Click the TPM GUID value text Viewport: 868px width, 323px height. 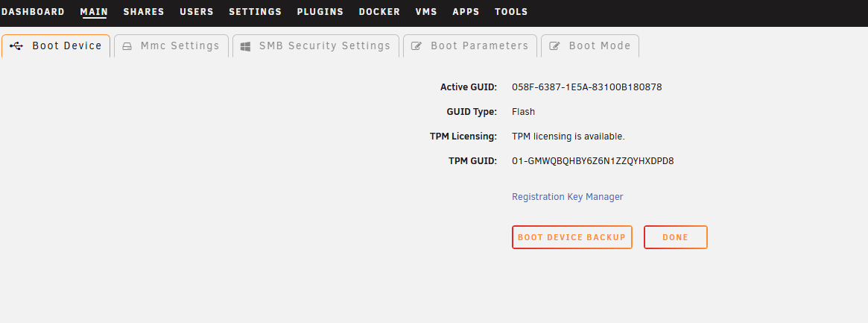click(x=593, y=161)
